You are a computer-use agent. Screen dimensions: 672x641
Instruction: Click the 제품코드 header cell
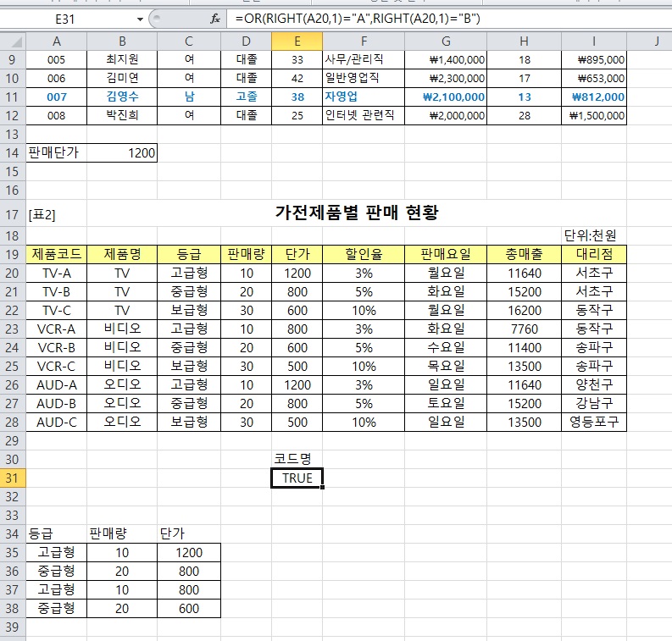click(57, 254)
